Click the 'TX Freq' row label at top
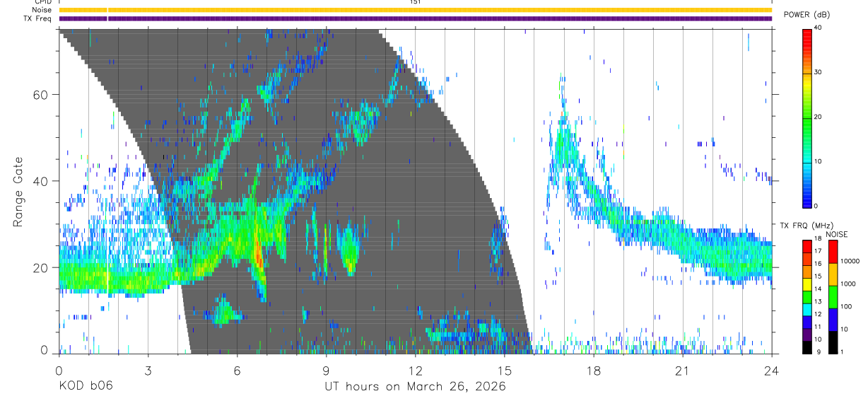Screen dimensions: 868x401 tap(39, 18)
